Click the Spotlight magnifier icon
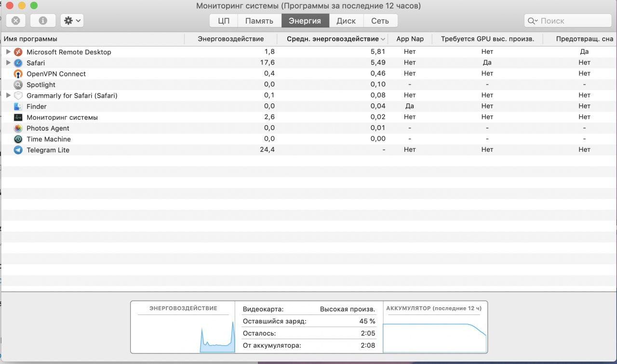Image resolution: width=617 pixels, height=364 pixels. [x=18, y=85]
